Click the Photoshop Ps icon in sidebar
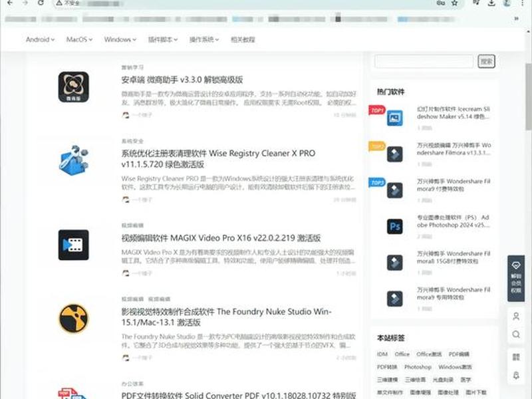Screen dimensions: 532x399 click(395, 226)
